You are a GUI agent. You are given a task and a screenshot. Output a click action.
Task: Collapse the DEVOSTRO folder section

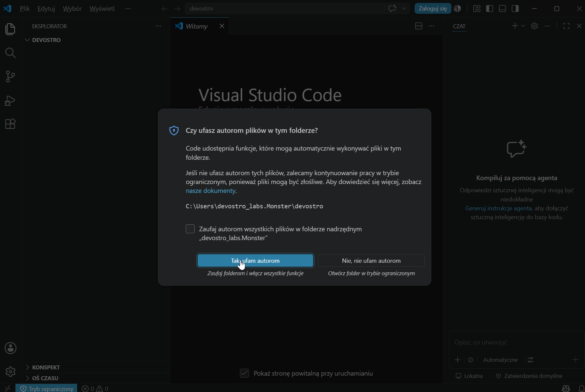46,40
